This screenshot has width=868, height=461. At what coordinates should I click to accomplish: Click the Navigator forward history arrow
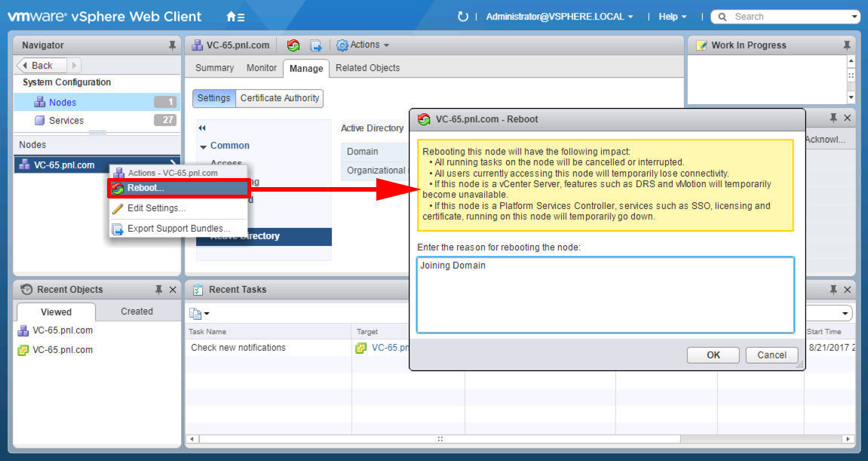coord(74,66)
